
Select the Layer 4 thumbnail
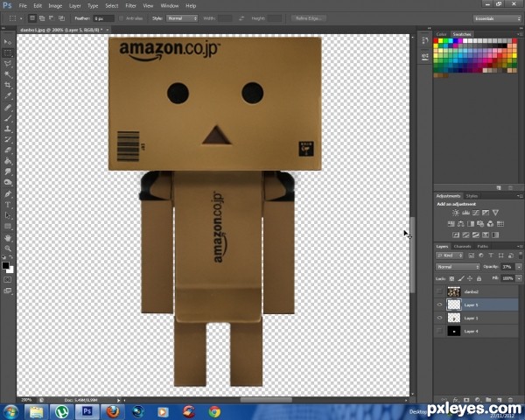point(454,331)
